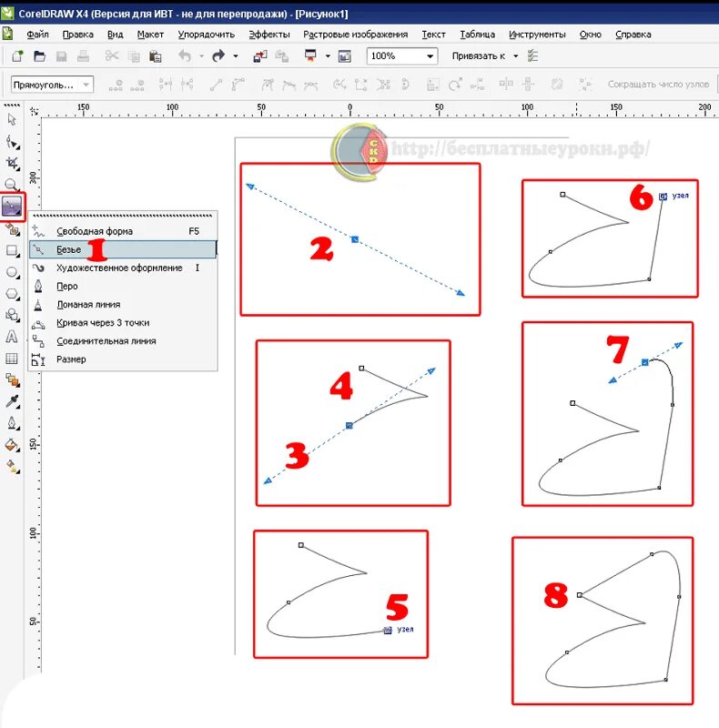Image resolution: width=719 pixels, height=728 pixels.
Task: Select the Table tool
Action: (12, 358)
